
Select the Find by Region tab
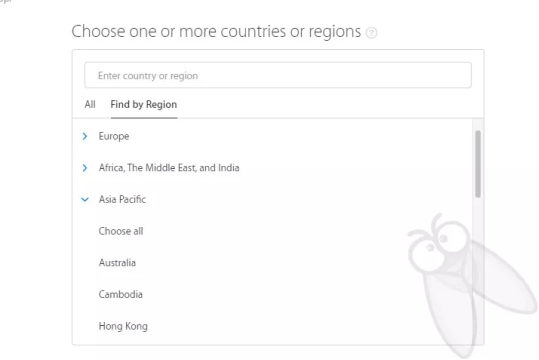pos(144,105)
